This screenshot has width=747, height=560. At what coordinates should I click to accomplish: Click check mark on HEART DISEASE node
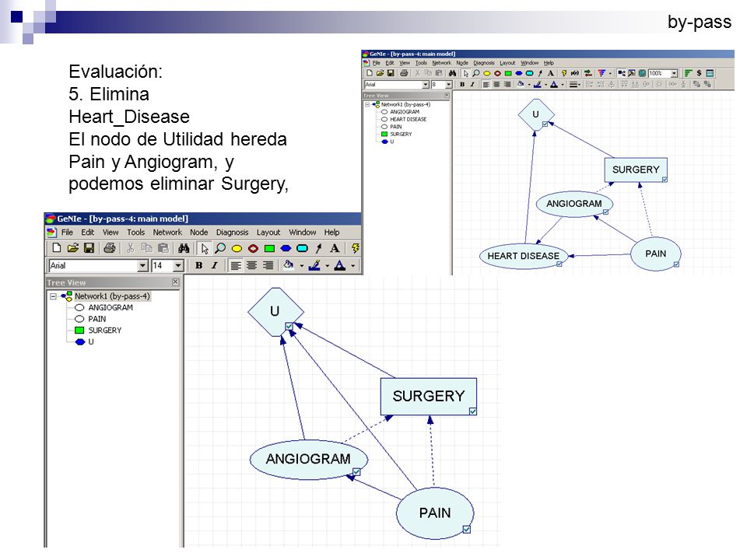coord(559,264)
